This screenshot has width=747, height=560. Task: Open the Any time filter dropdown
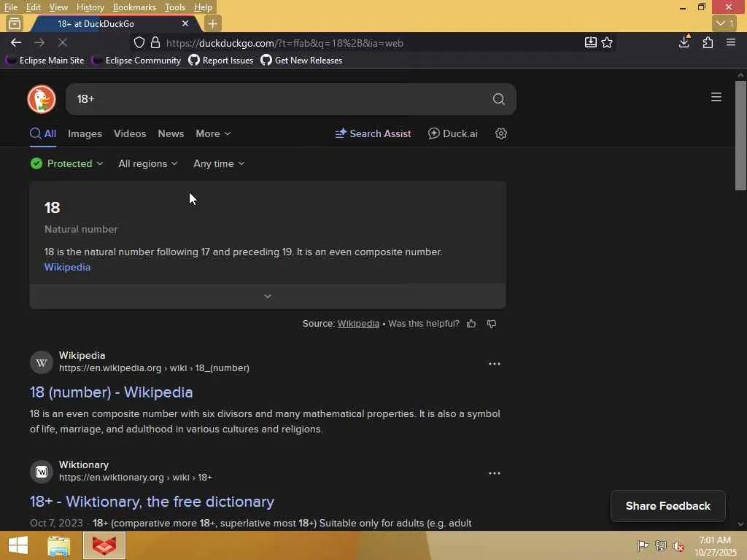point(219,164)
